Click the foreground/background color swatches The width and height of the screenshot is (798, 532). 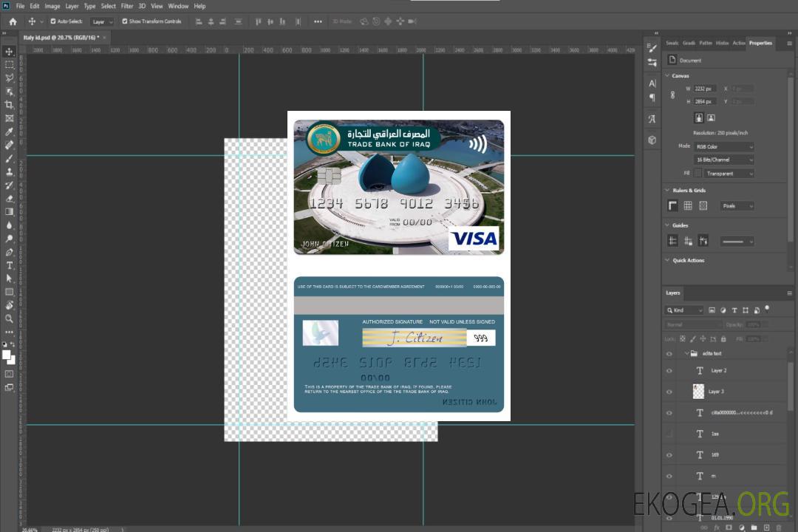click(9, 358)
